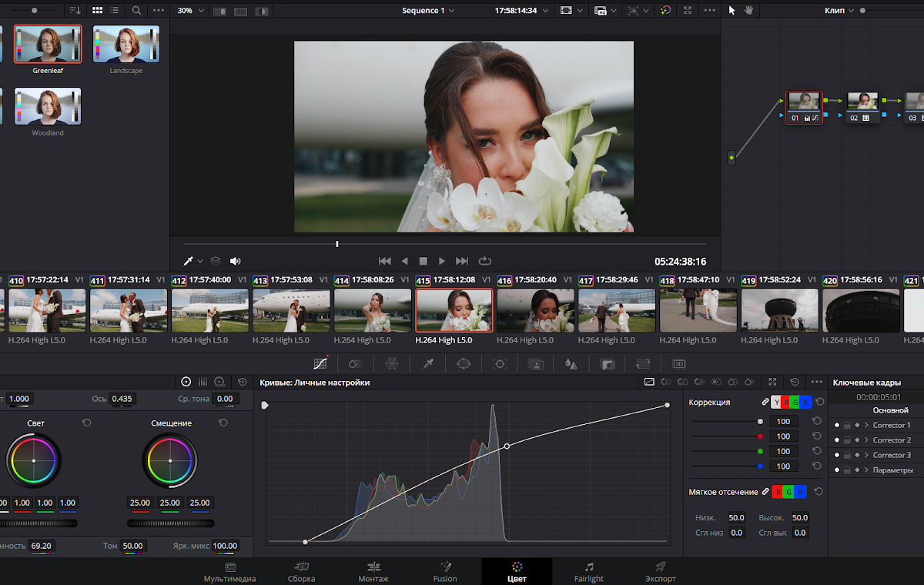The image size is (924, 585).
Task: Select the hand pan tool in node editor
Action: coord(748,11)
